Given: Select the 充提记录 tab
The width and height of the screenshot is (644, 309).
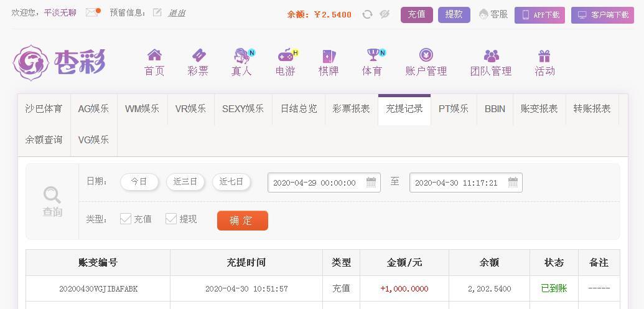Looking at the screenshot, I should 404,109.
